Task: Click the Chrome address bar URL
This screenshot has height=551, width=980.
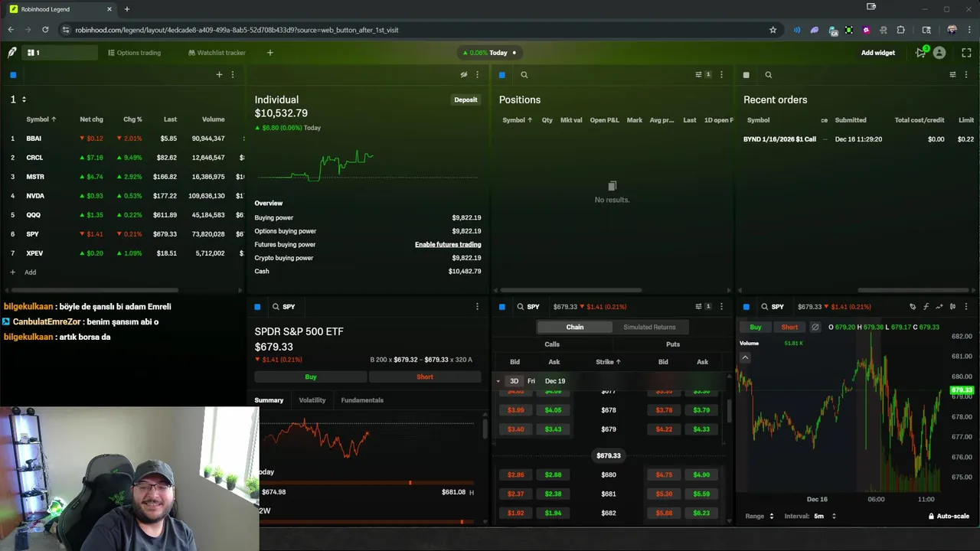Action: [237, 30]
